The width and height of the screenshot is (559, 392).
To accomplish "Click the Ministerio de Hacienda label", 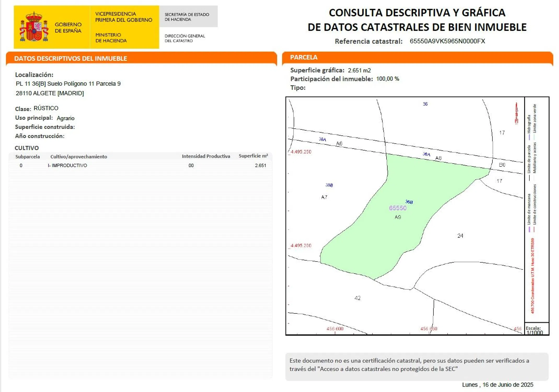I will [111, 38].
